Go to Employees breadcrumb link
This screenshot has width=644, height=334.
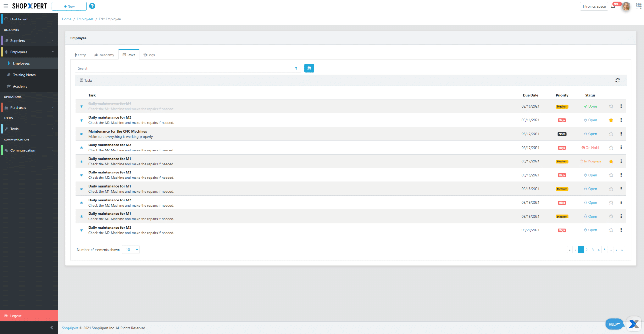(85, 19)
